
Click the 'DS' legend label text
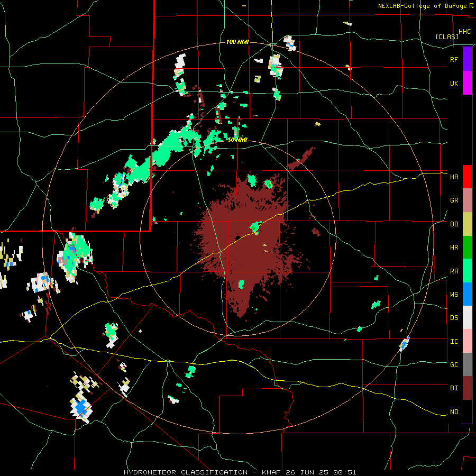454,318
